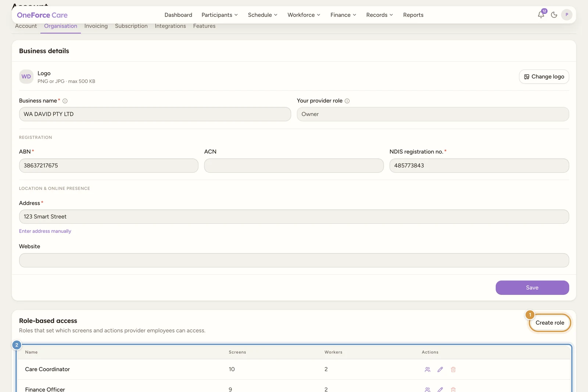Open the Subscription tab

[x=131, y=26]
